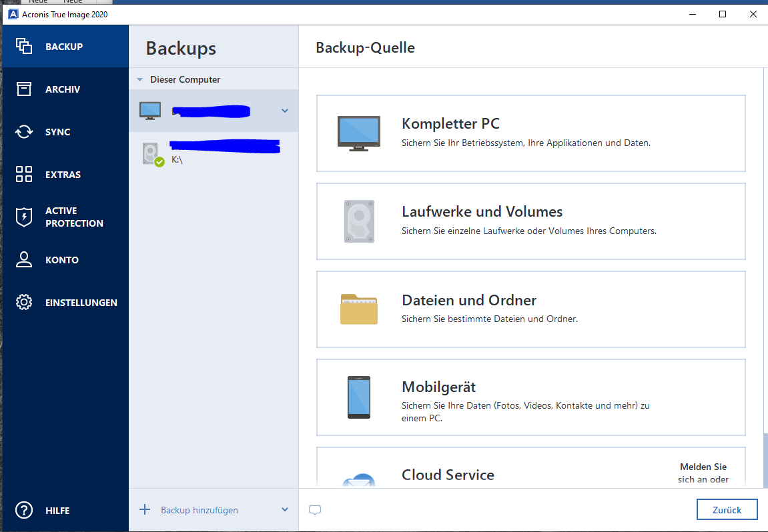Screen dimensions: 768x532
Task: Click the hard drive icon for K:\ destination
Action: [x=153, y=154]
